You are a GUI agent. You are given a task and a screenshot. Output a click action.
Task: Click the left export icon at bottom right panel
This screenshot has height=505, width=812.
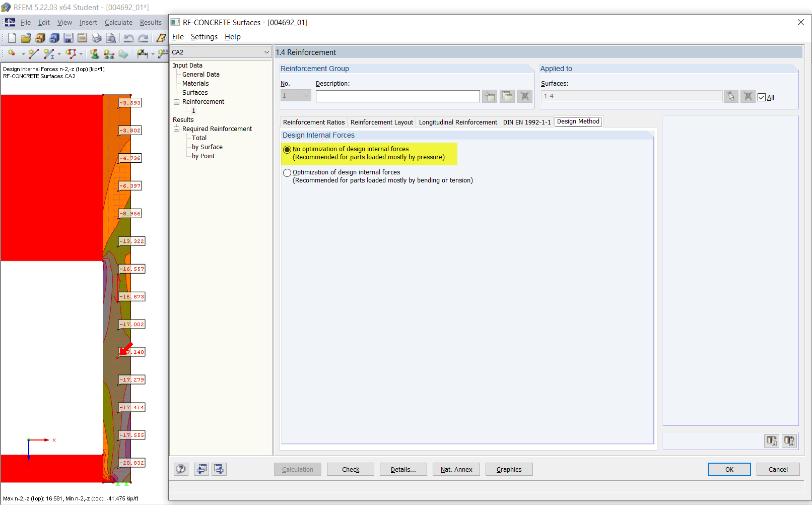point(772,441)
